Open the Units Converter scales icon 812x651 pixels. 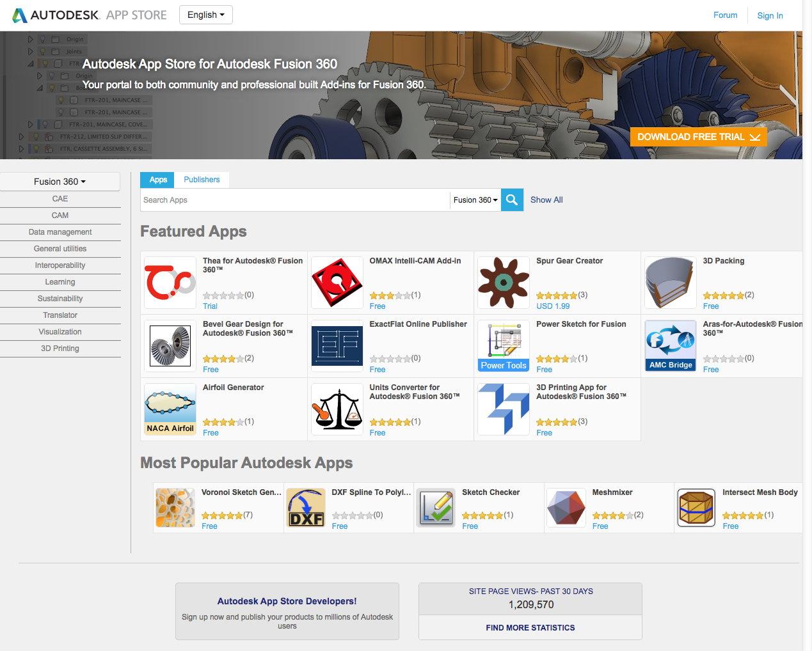(337, 409)
